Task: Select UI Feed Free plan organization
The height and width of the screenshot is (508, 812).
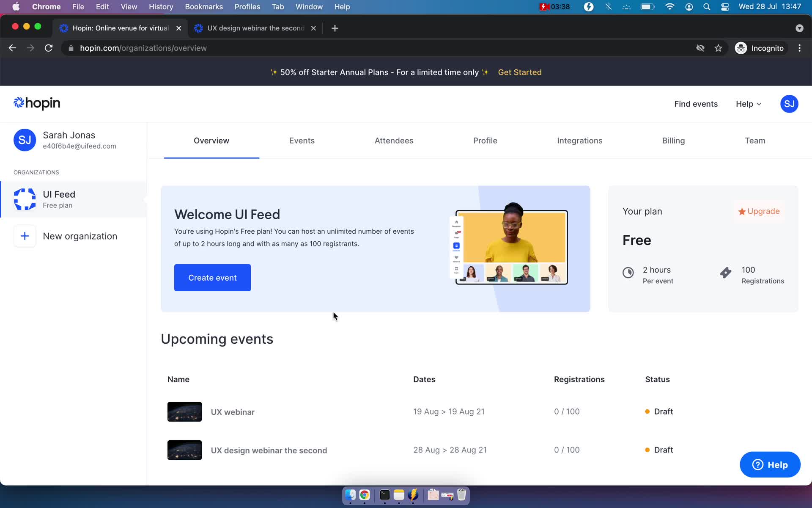Action: [74, 199]
